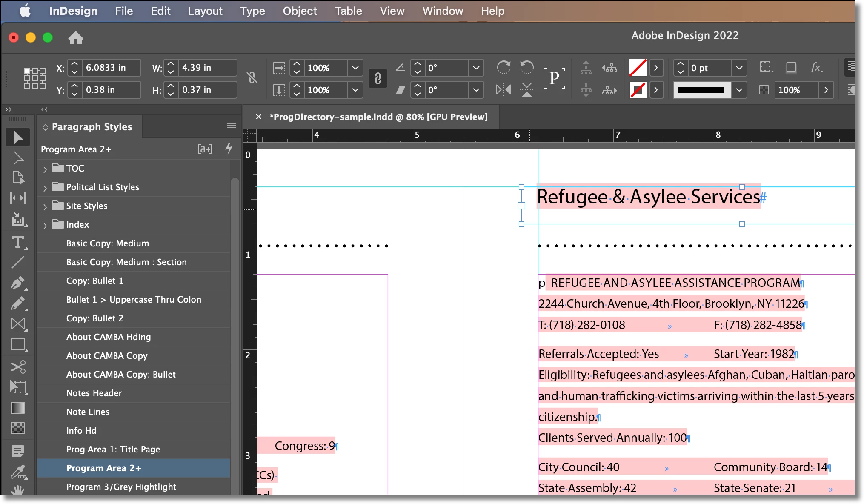Select the Type tool in toolbar
Image resolution: width=864 pixels, height=504 pixels.
pyautogui.click(x=17, y=242)
